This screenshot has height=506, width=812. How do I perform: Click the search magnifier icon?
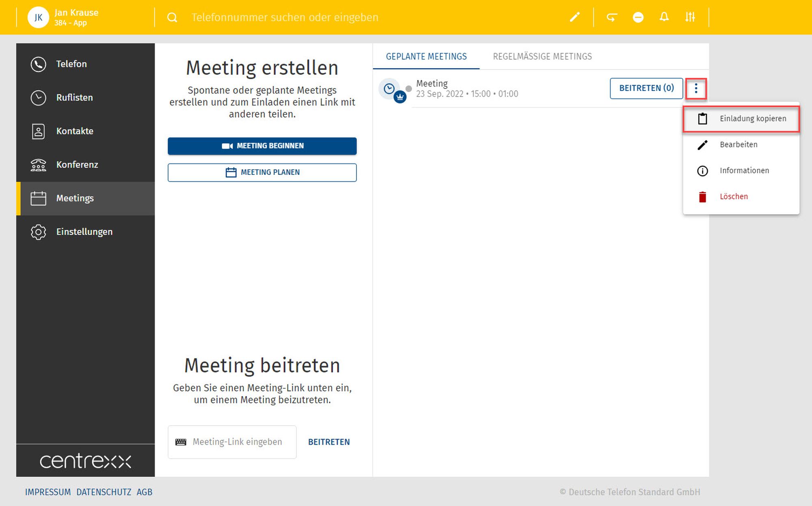[172, 17]
